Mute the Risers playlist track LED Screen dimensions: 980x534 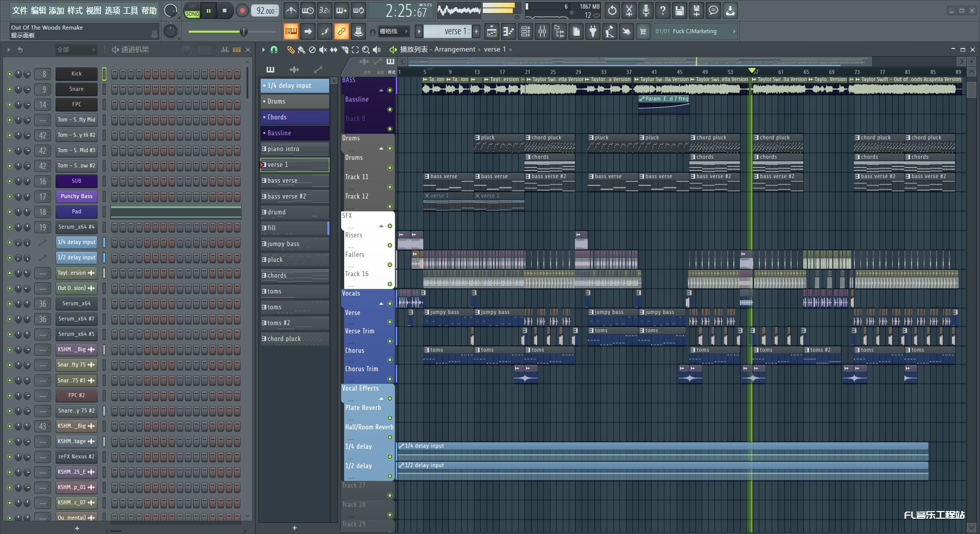click(x=390, y=245)
